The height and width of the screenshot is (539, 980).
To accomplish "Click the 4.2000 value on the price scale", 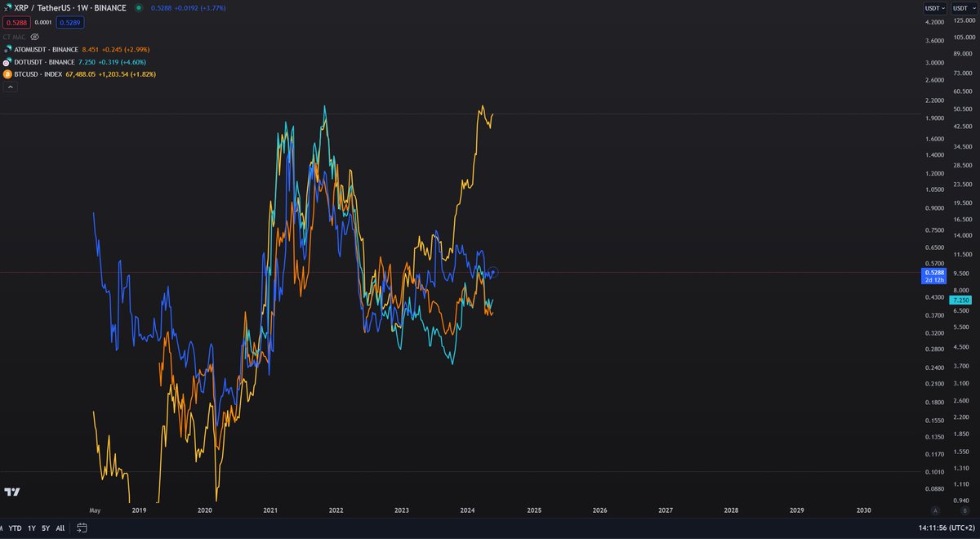I will pos(935,23).
